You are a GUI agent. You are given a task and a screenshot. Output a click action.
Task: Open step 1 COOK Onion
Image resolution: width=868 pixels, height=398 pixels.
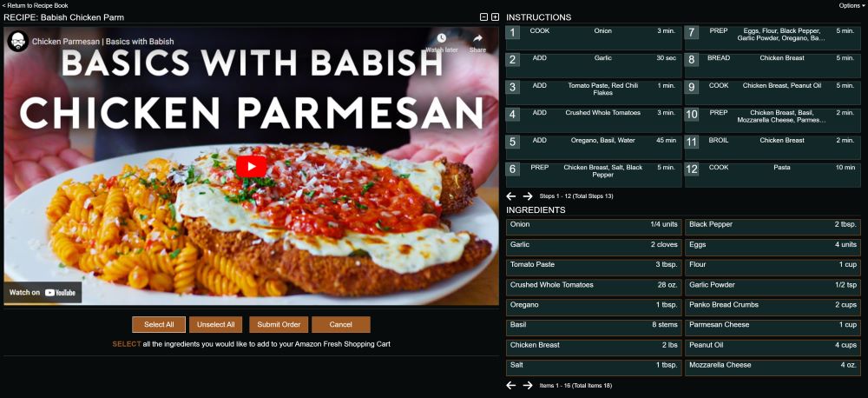coord(594,37)
